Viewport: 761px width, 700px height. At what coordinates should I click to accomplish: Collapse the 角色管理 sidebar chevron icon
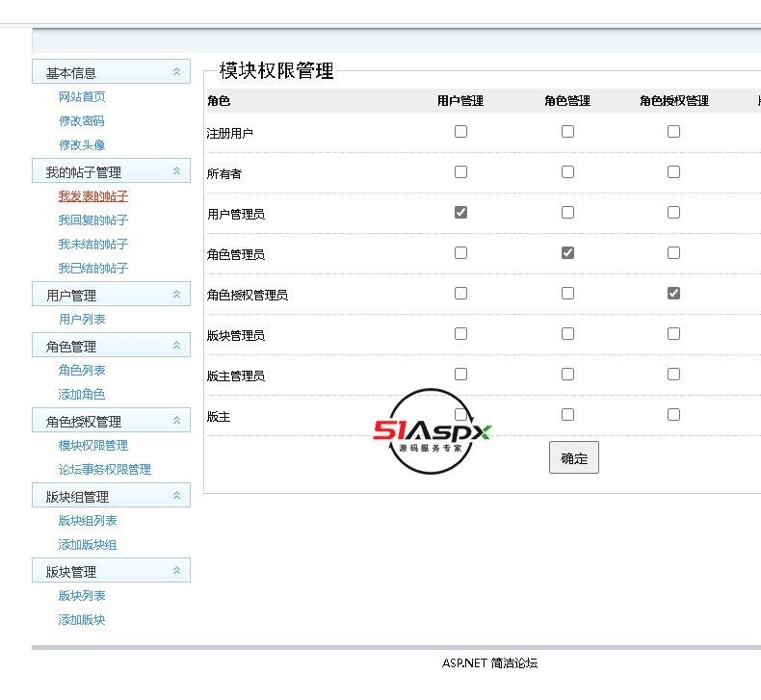click(176, 346)
